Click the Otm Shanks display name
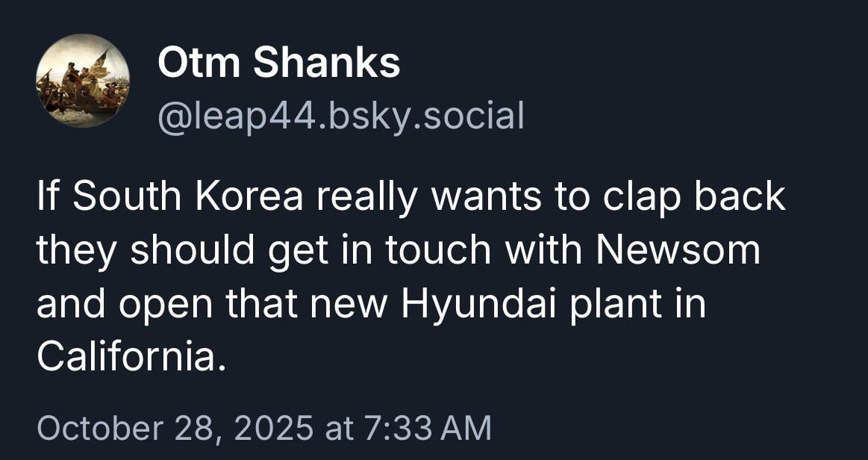The image size is (868, 460). click(x=278, y=63)
